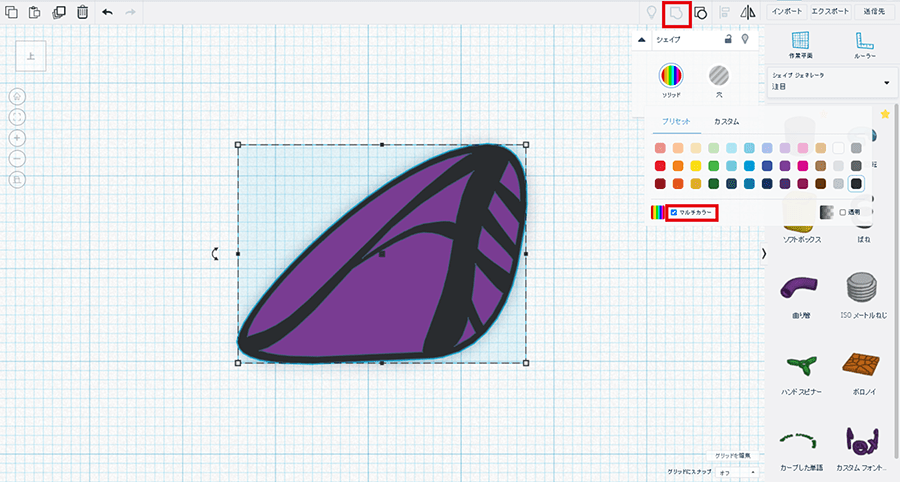Click the Paste clipboard icon
Image resolution: width=900 pixels, height=482 pixels.
(34, 12)
